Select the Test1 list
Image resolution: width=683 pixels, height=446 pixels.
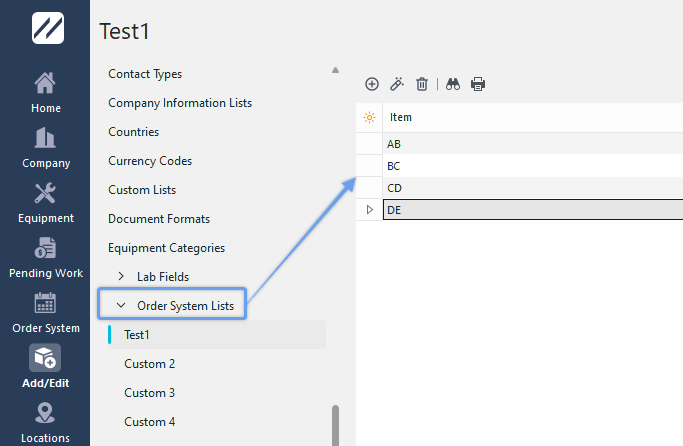[217, 334]
